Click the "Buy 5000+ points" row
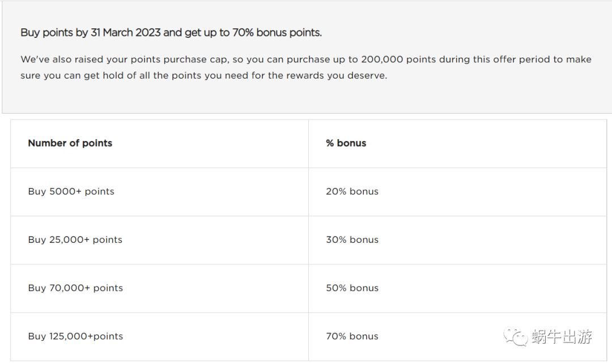This screenshot has width=612, height=364. pos(71,191)
